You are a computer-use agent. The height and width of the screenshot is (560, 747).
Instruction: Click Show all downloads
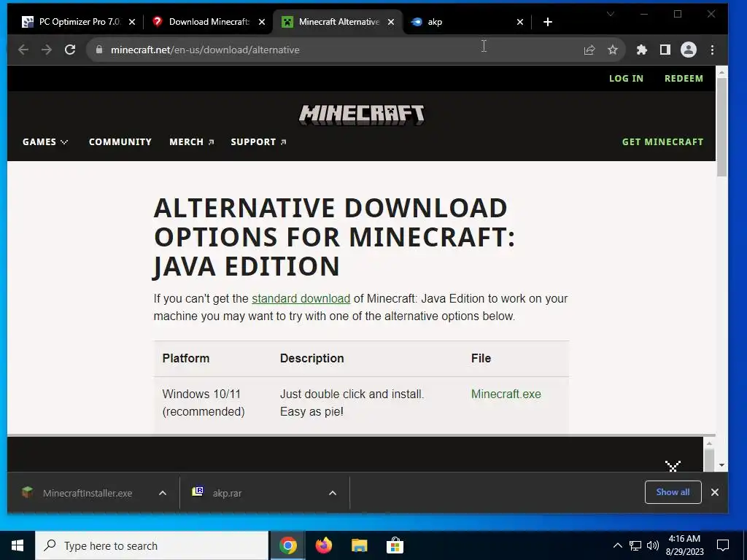[x=673, y=492]
